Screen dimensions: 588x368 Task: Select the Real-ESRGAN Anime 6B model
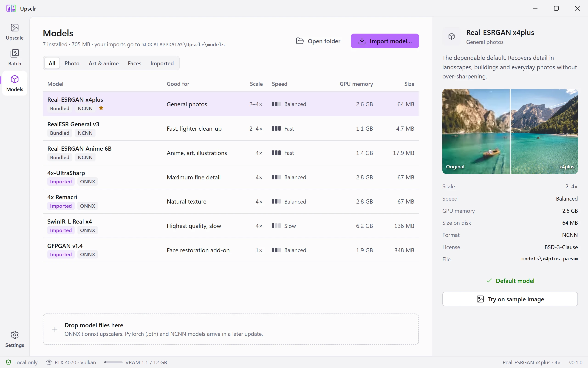click(231, 153)
